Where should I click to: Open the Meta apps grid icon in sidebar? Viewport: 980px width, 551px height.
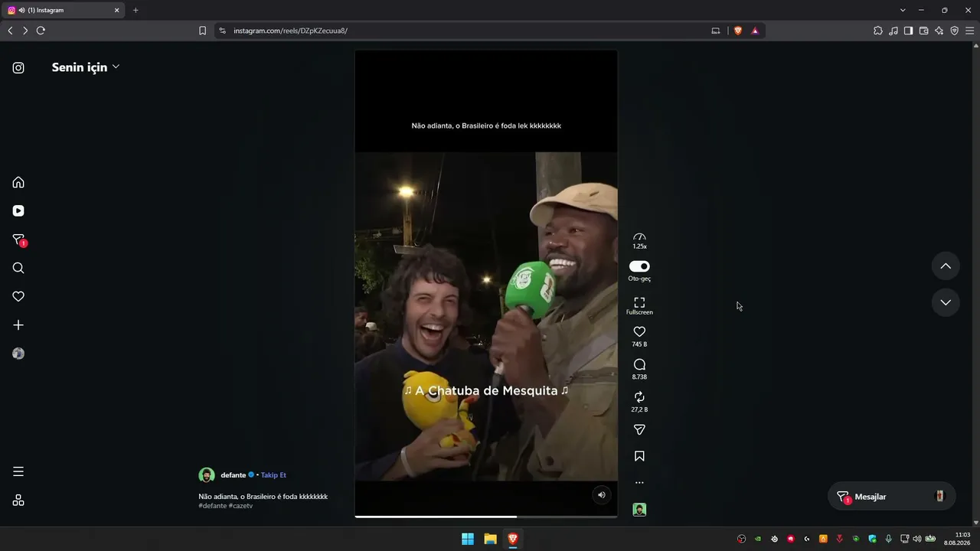tap(18, 500)
